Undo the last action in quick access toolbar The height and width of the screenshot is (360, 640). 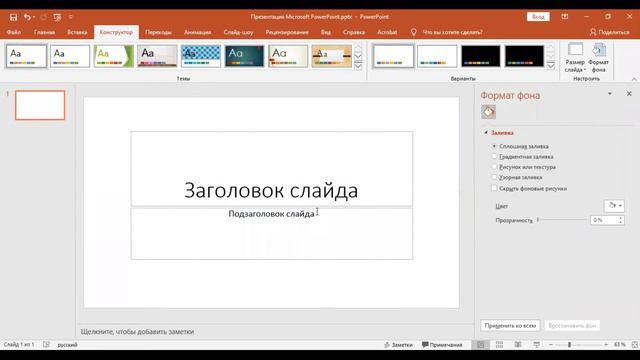(x=27, y=17)
